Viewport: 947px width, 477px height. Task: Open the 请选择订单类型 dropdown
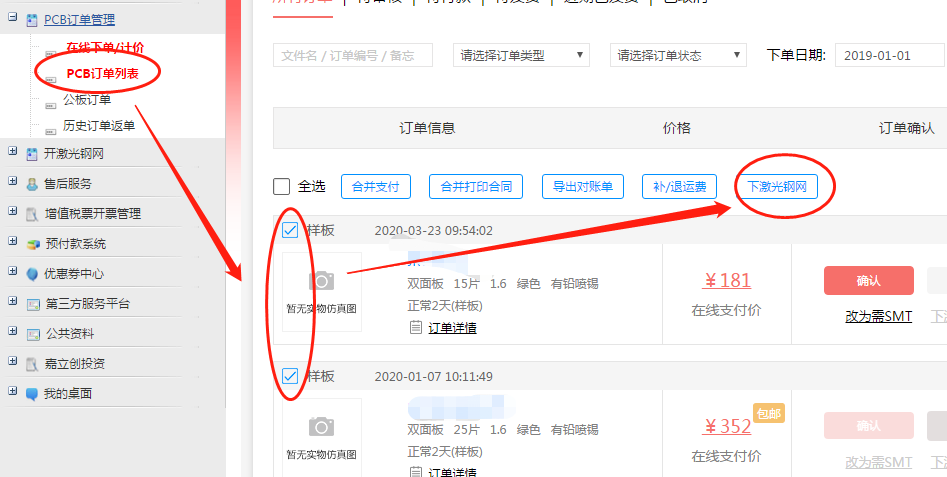(x=521, y=55)
